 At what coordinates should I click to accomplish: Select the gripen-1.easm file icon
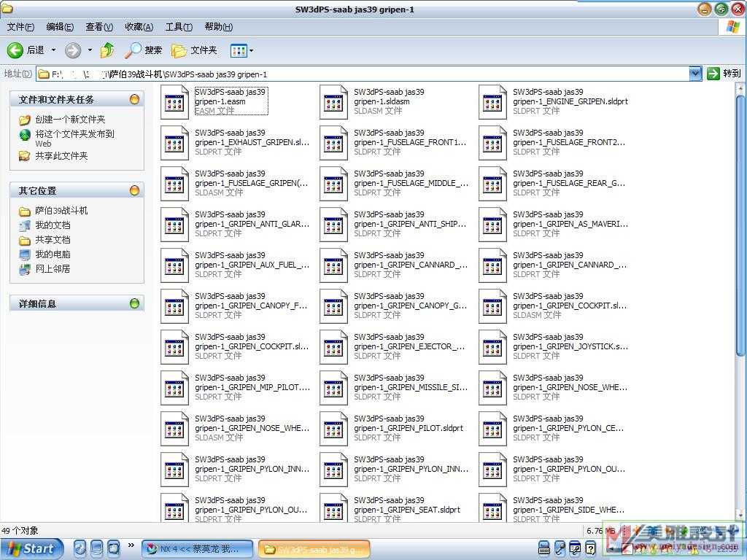coord(174,101)
